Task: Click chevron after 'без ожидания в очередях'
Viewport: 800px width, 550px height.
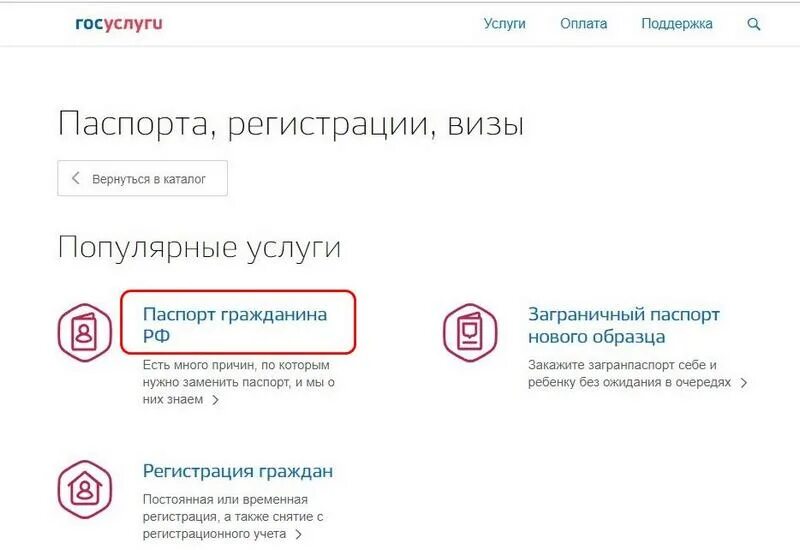Action: [744, 383]
